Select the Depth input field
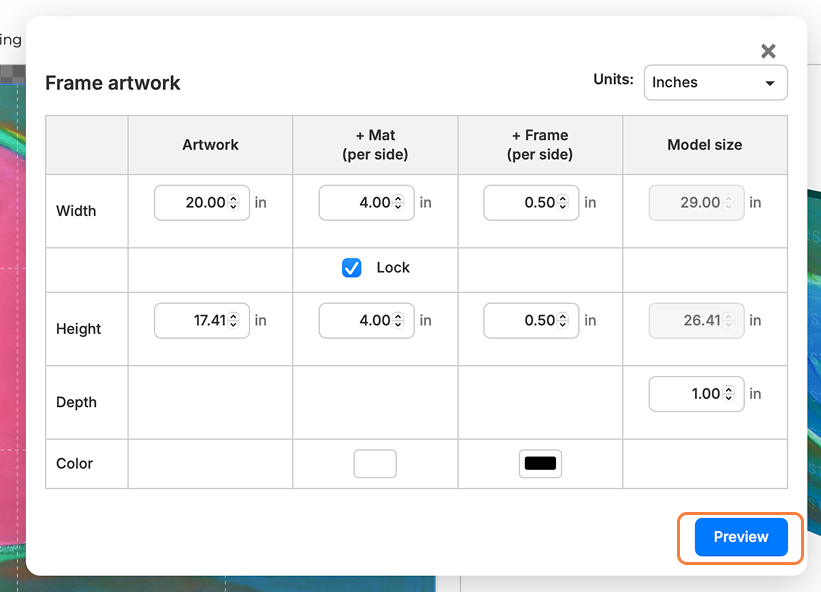 click(696, 394)
